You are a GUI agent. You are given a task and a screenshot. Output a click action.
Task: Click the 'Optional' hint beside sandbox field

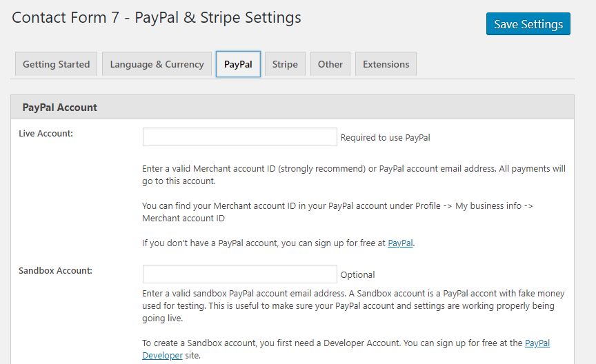pyautogui.click(x=358, y=274)
